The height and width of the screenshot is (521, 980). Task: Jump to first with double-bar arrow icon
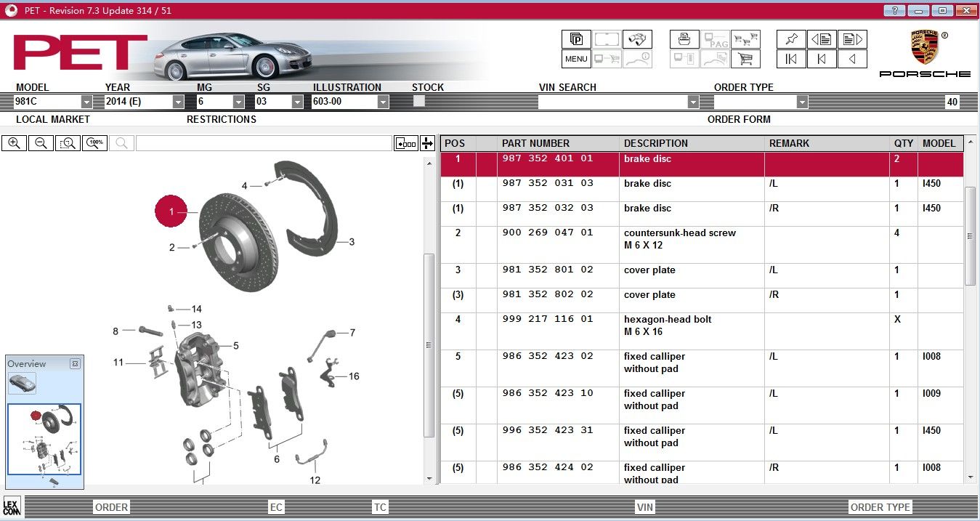[x=791, y=60]
